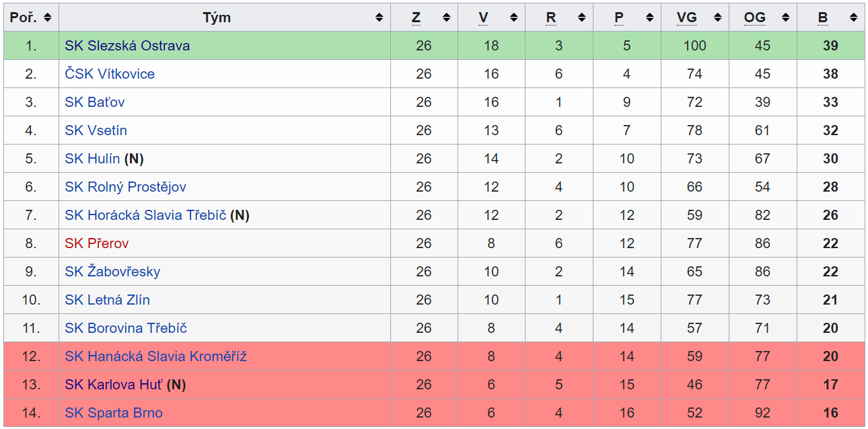Sort by V wins column icon

[x=515, y=17]
